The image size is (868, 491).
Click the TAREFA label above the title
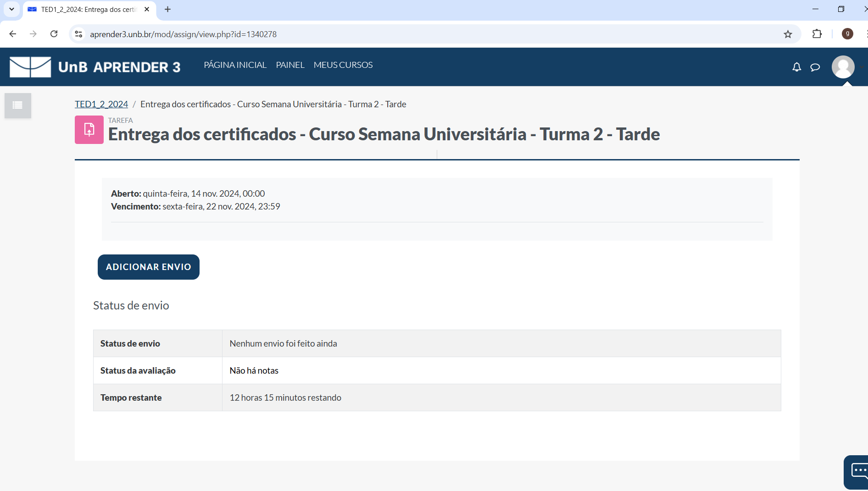[120, 120]
